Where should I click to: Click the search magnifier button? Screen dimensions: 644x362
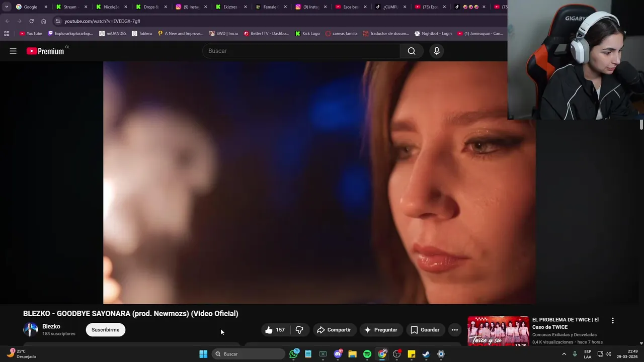412,51
